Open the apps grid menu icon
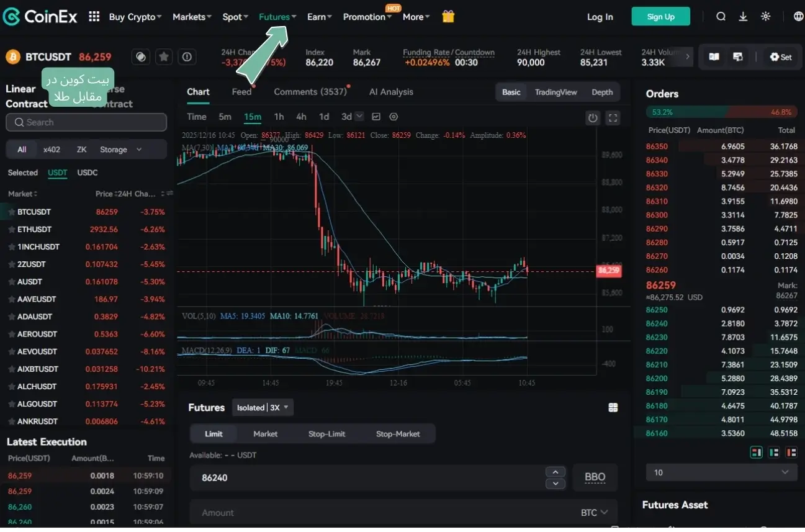The height and width of the screenshot is (532, 805). pos(94,17)
